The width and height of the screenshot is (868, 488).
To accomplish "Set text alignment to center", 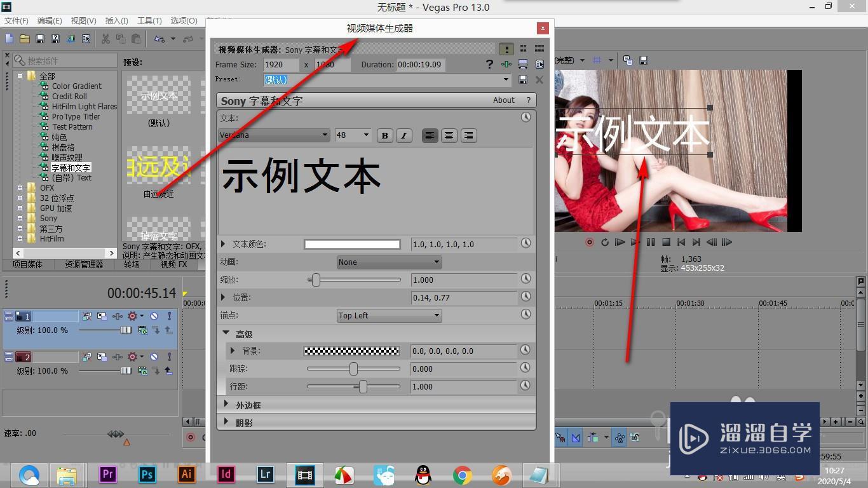I will point(449,135).
